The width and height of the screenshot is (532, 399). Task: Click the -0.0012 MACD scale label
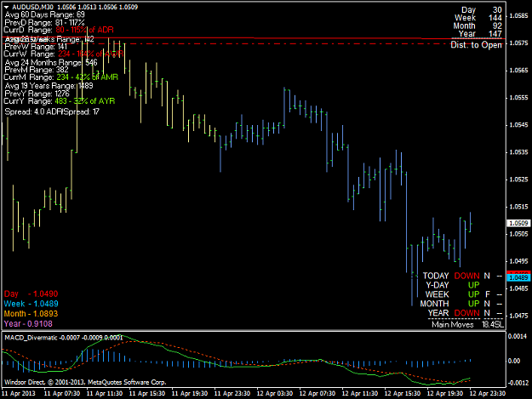coord(518,383)
